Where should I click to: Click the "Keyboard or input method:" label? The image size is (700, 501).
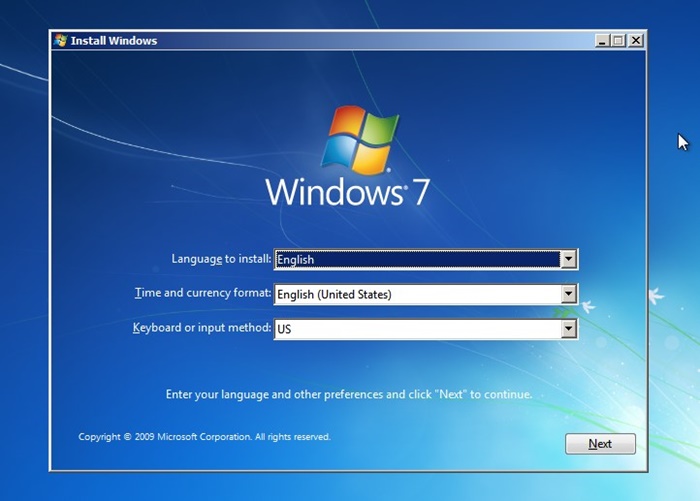tap(202, 328)
